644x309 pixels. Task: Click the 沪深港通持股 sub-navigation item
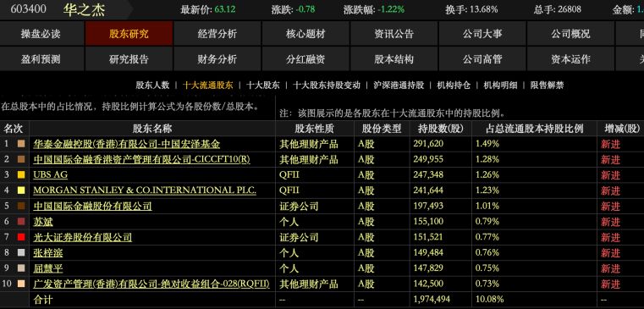[x=399, y=86]
